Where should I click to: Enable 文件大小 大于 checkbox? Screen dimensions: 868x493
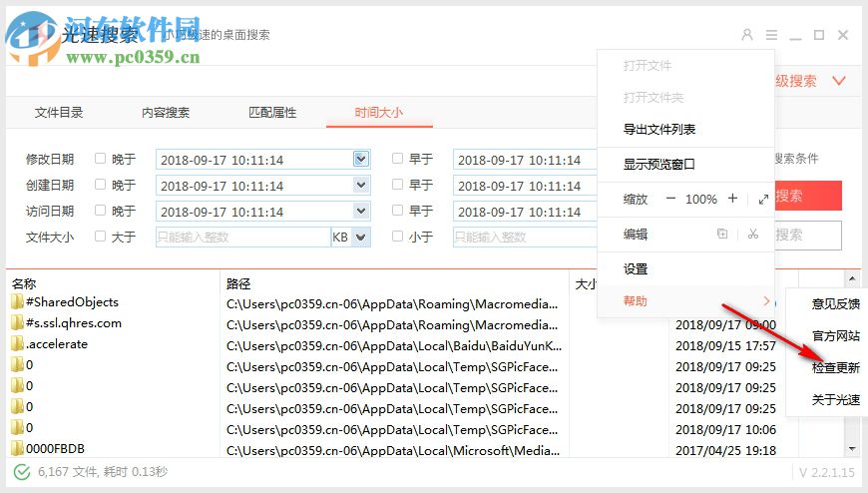coord(100,236)
